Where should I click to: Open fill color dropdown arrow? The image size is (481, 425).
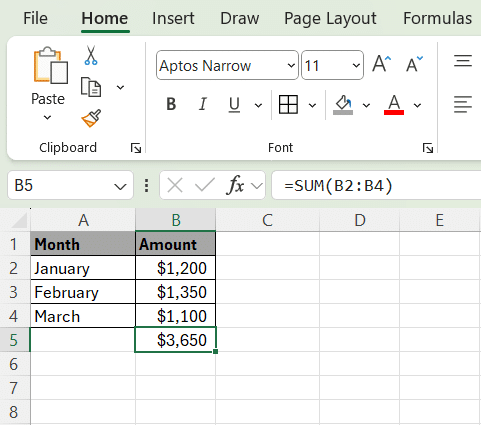click(366, 105)
